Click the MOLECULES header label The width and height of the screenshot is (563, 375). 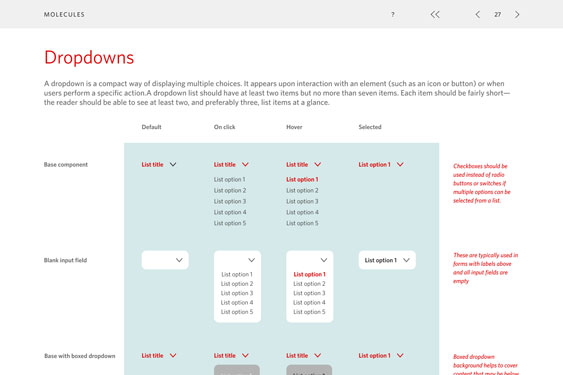(x=64, y=14)
